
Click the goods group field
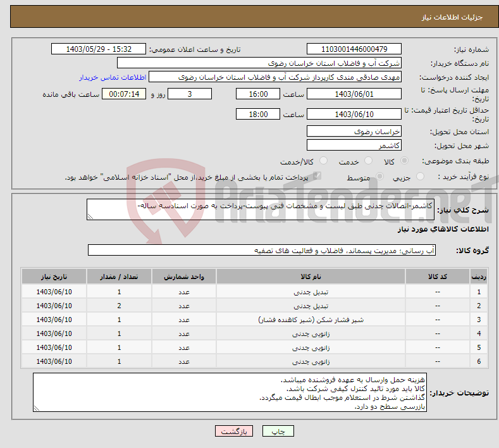[x=262, y=251]
